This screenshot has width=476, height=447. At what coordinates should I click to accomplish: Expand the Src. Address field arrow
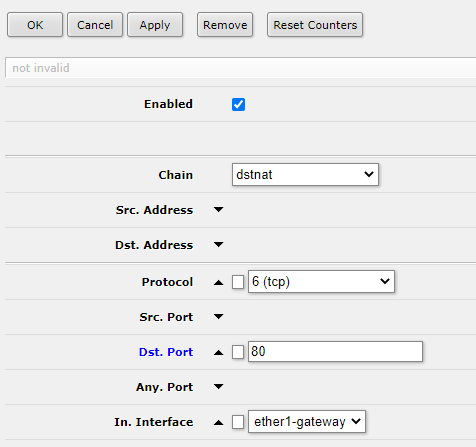click(x=218, y=210)
